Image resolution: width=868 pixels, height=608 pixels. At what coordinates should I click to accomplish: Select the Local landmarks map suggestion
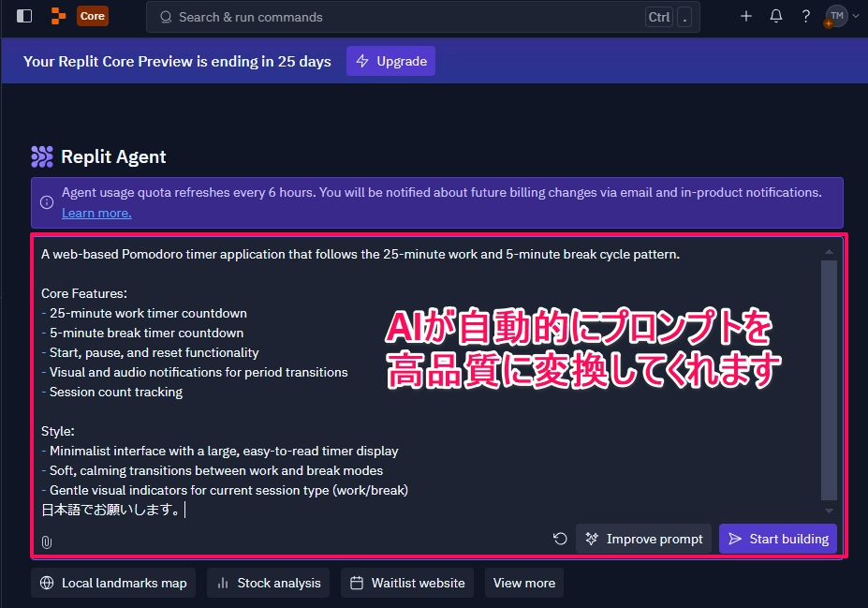click(113, 583)
